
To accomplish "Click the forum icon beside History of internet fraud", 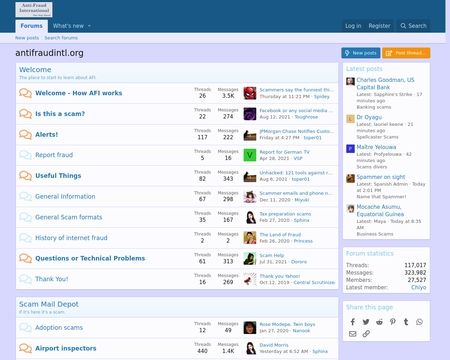I will click(x=25, y=238).
